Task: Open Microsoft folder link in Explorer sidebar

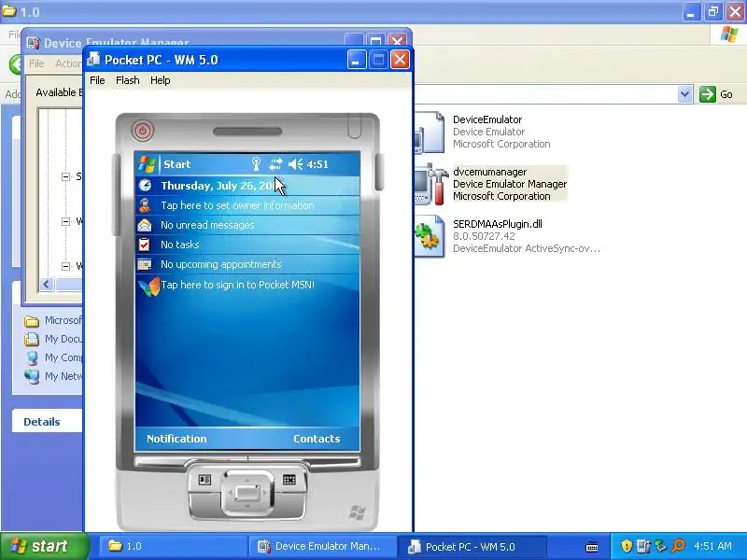Action: (63, 320)
